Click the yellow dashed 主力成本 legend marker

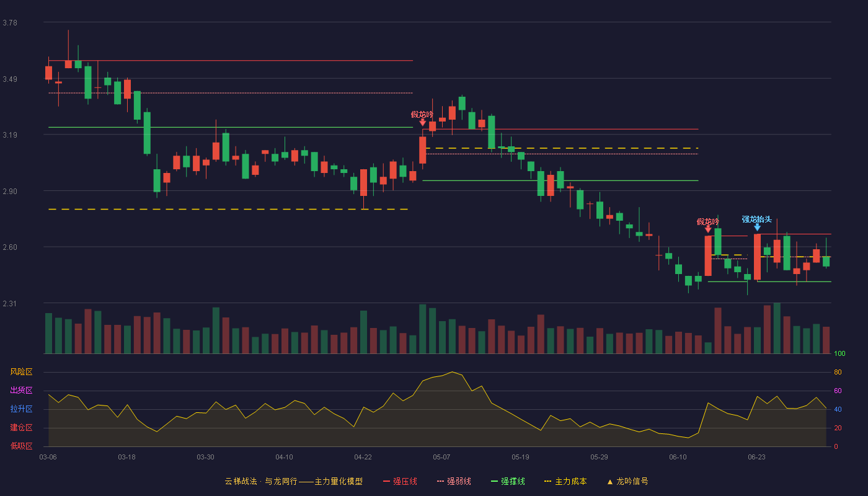[547, 482]
